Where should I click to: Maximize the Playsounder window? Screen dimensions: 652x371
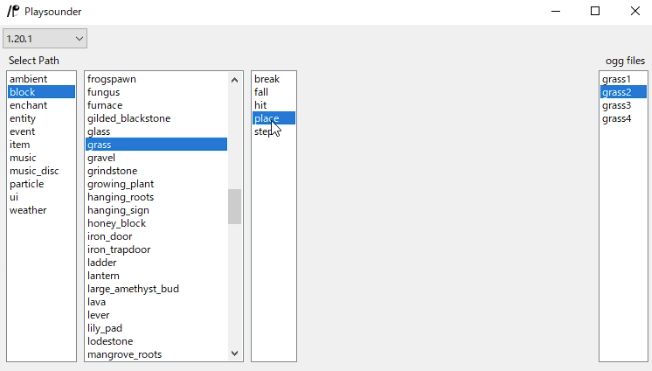tap(595, 11)
